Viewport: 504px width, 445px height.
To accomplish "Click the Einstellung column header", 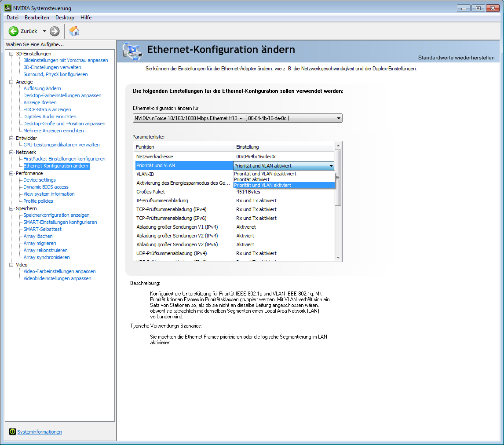I will [x=284, y=147].
